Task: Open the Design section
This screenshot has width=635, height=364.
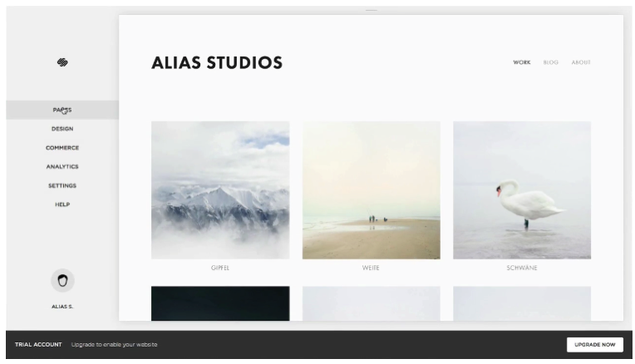Action: pyautogui.click(x=62, y=129)
